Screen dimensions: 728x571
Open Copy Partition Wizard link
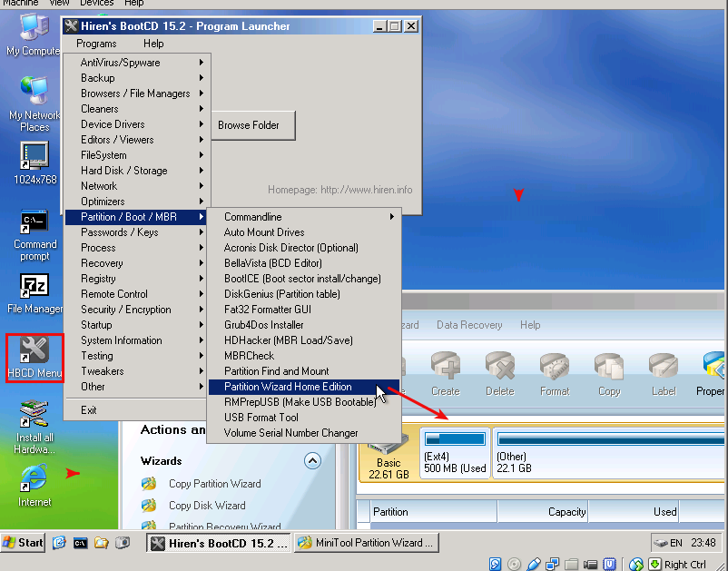(214, 484)
